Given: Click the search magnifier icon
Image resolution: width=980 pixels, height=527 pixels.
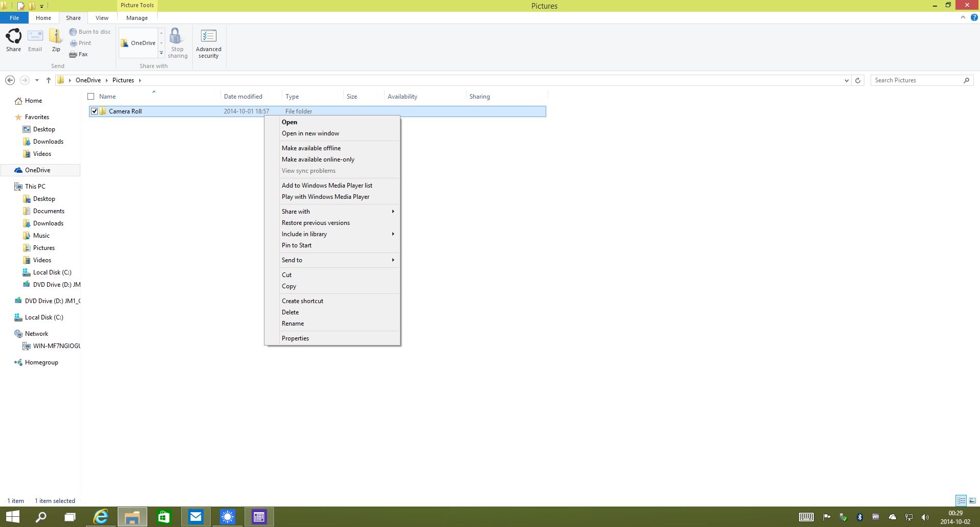Looking at the screenshot, I should click(966, 80).
